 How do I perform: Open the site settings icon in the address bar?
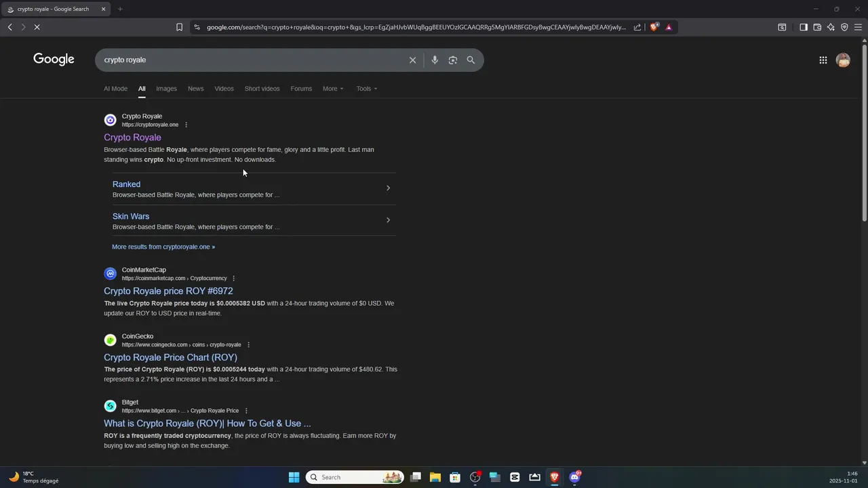[x=197, y=27]
